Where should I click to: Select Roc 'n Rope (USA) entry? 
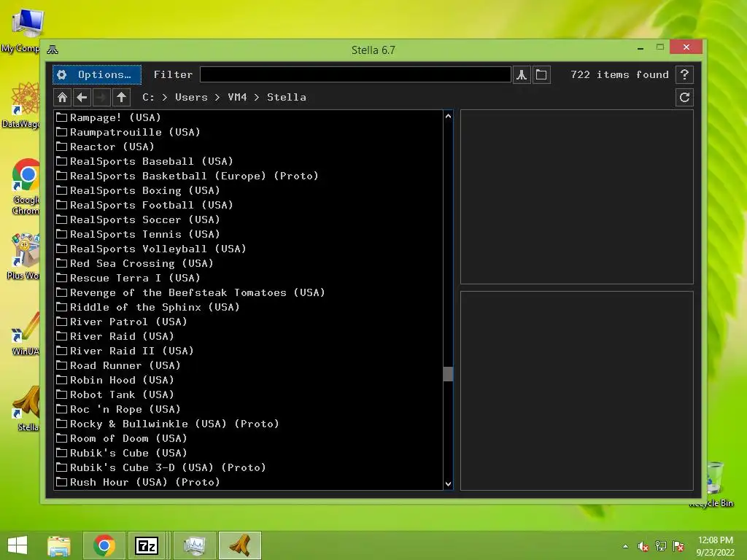pos(249,410)
